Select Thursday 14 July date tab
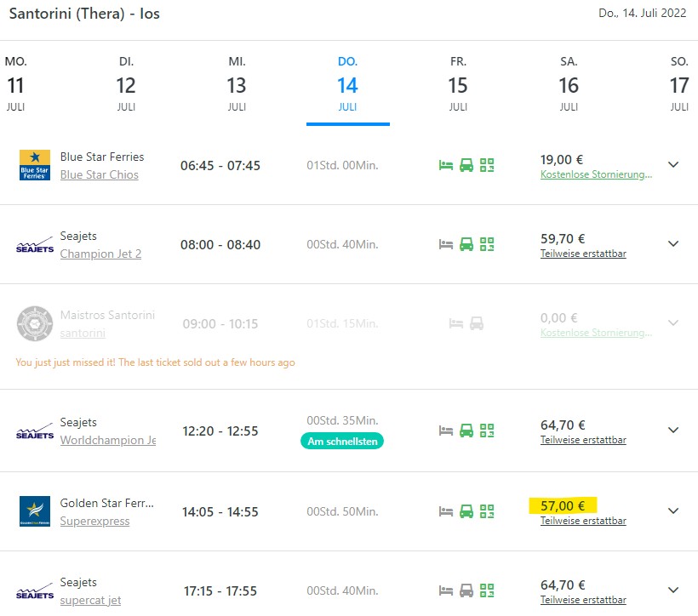The image size is (698, 616). coord(347,83)
